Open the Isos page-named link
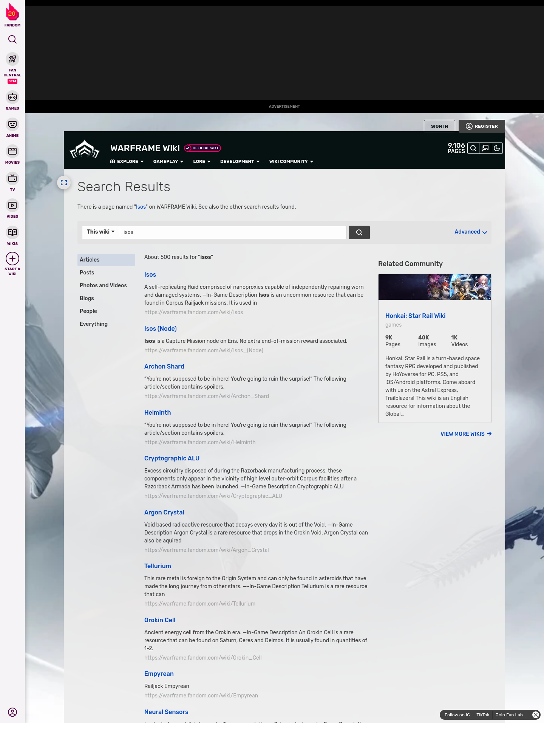The image size is (544, 756). (141, 207)
